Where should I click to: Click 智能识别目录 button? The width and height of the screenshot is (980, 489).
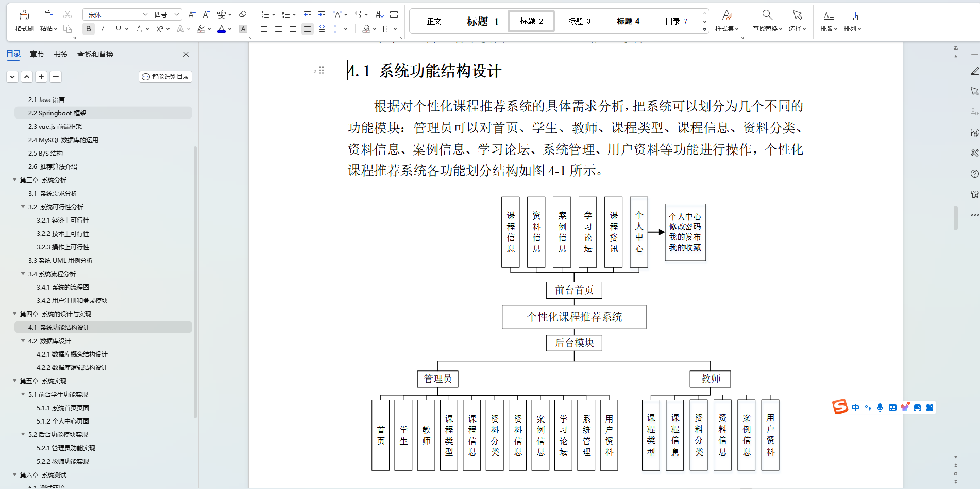pos(165,77)
